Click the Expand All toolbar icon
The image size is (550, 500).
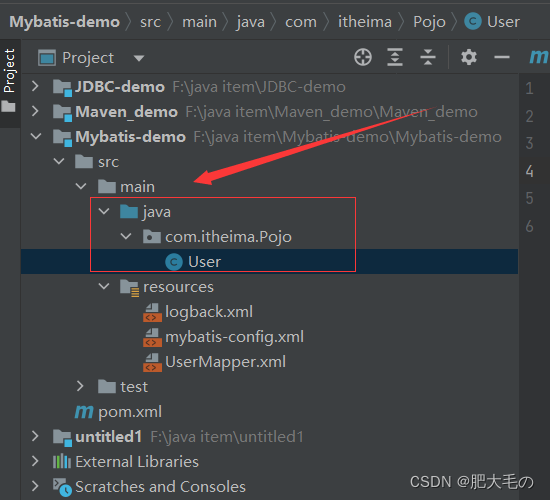395,57
